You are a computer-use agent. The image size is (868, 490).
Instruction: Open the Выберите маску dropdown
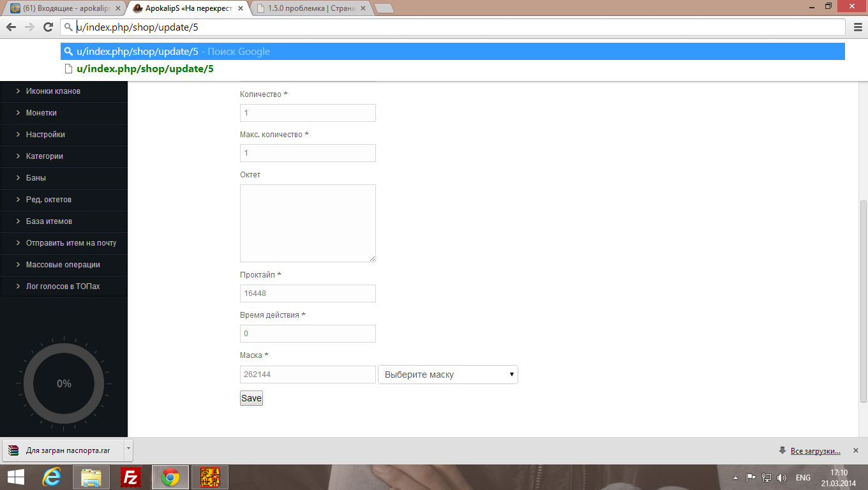[x=448, y=375]
